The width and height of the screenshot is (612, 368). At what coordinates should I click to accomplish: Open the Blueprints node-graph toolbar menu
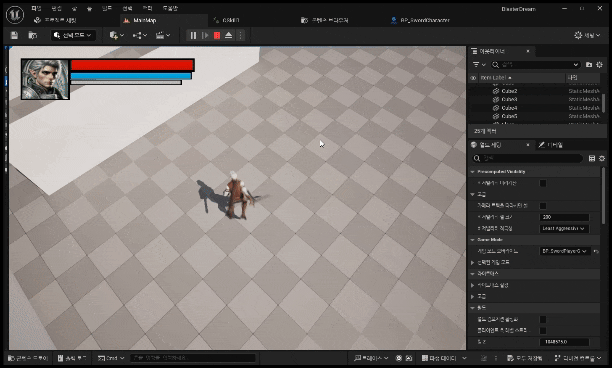pyautogui.click(x=140, y=36)
